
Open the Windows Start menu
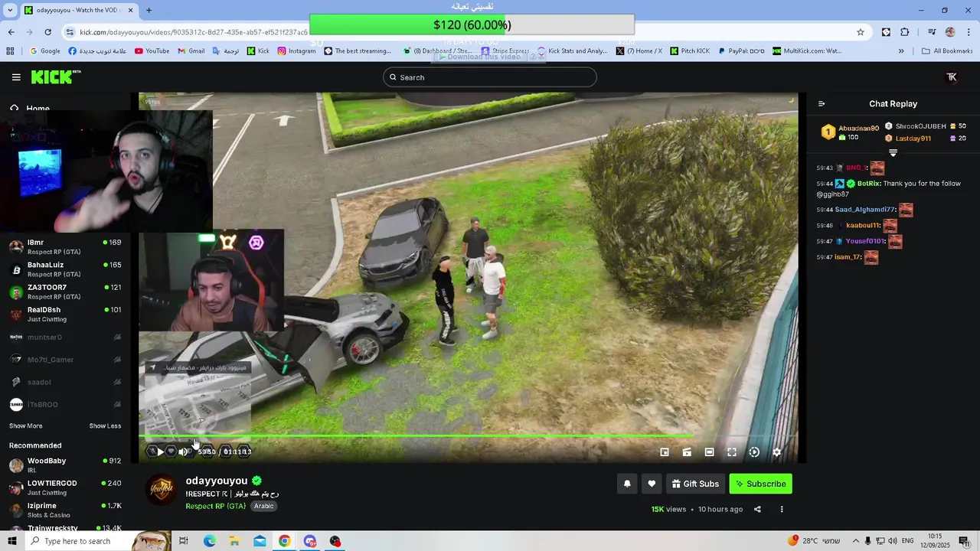tap(12, 541)
